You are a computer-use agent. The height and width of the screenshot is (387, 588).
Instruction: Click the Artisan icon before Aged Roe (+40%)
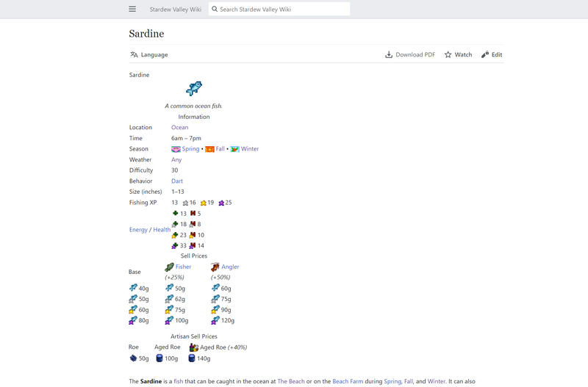click(193, 347)
